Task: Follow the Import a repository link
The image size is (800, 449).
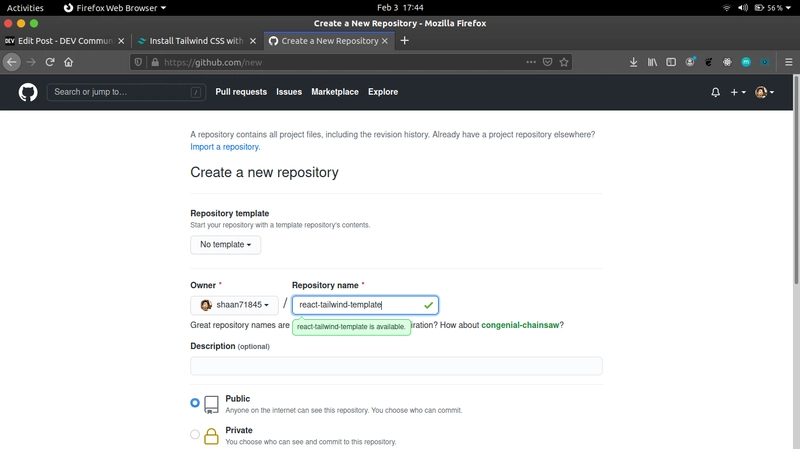Action: click(x=225, y=147)
